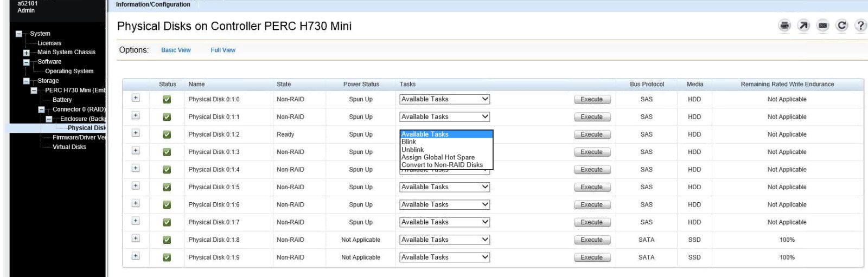Switch to Full View link
Image resolution: width=868 pixels, height=277 pixels.
pos(223,50)
